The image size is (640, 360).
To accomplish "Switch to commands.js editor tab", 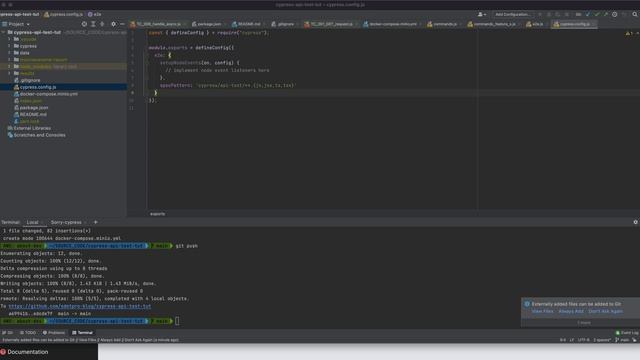I will [x=442, y=24].
